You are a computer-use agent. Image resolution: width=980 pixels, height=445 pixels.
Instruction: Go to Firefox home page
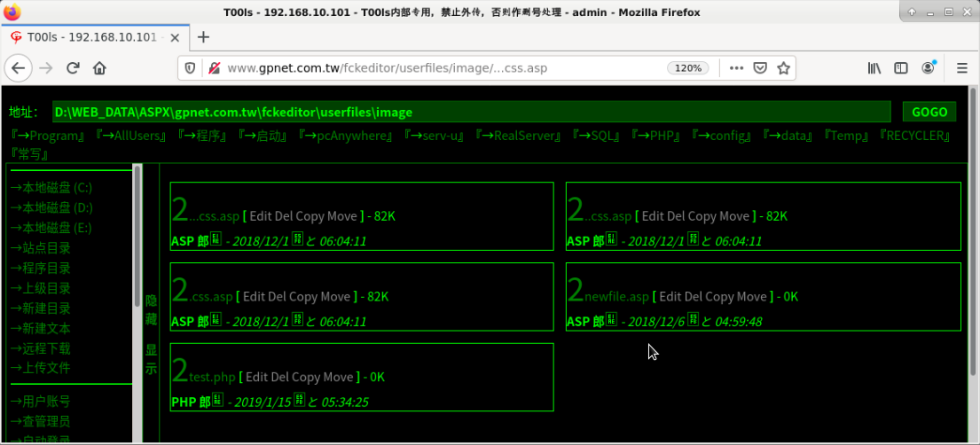click(x=99, y=68)
